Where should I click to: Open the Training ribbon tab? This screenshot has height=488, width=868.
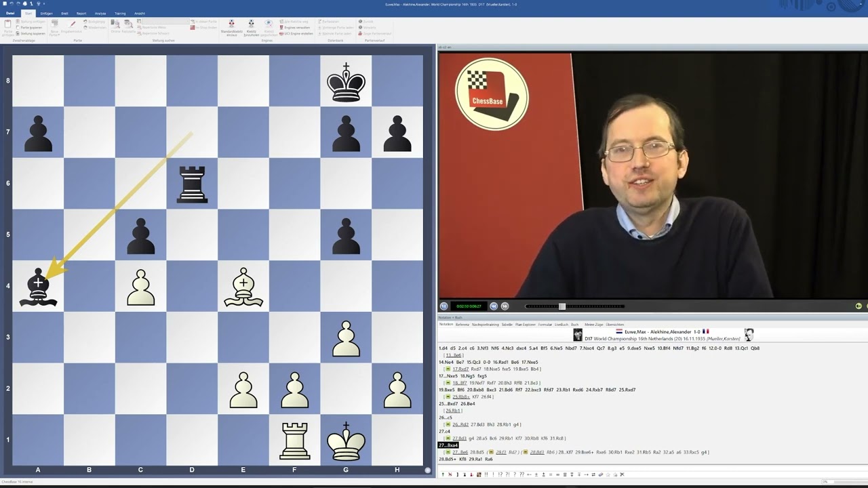tap(120, 14)
